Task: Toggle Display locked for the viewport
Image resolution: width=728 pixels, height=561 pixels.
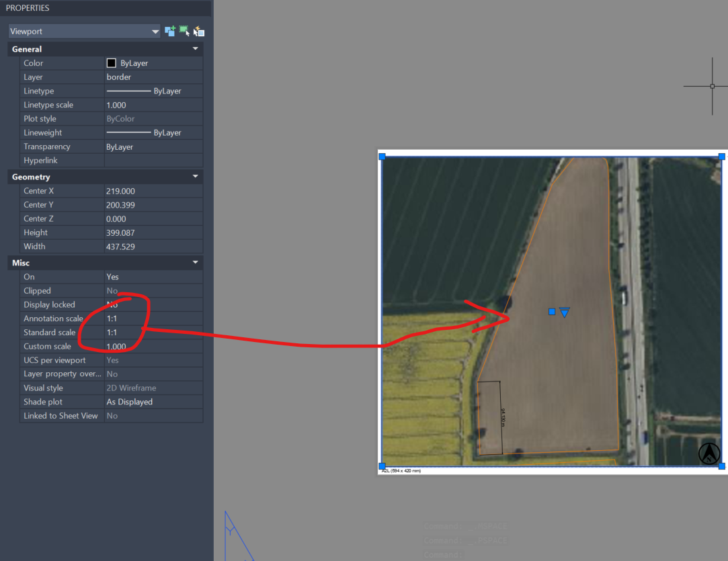Action: tap(153, 304)
